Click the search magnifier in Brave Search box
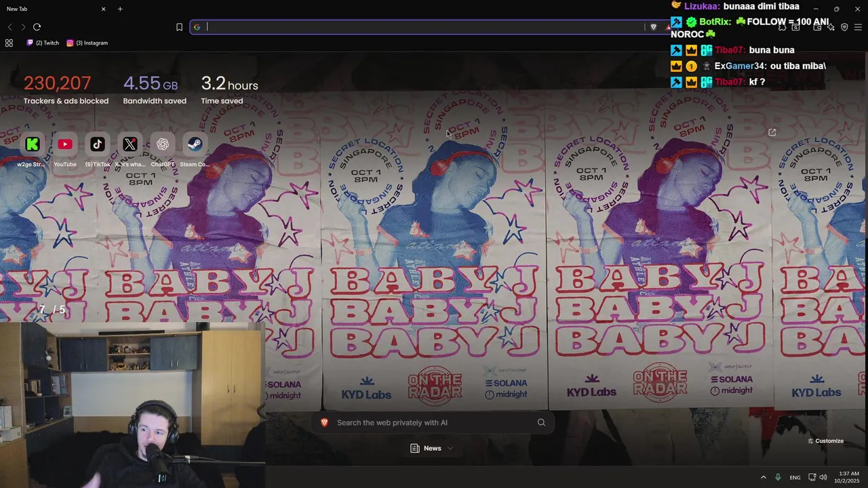 (541, 422)
